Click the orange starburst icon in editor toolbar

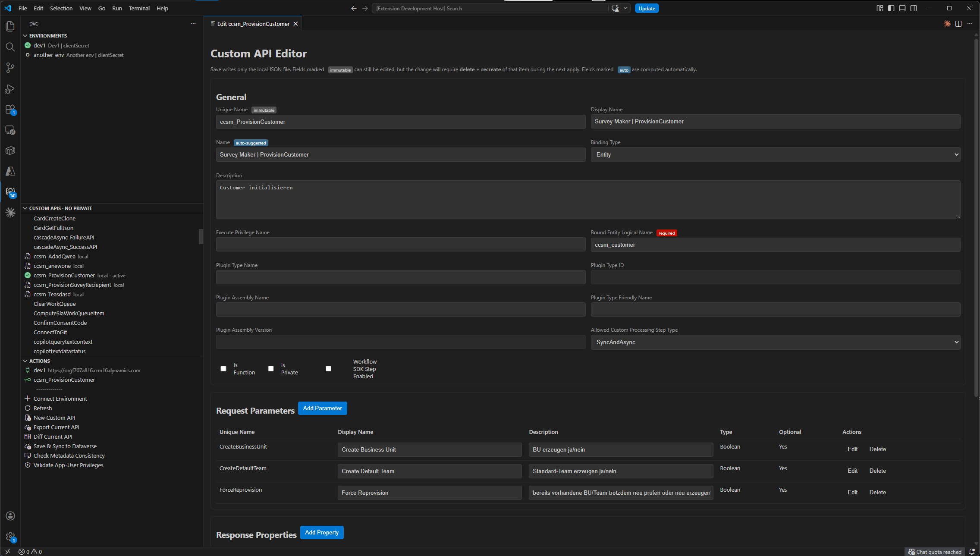tap(947, 24)
